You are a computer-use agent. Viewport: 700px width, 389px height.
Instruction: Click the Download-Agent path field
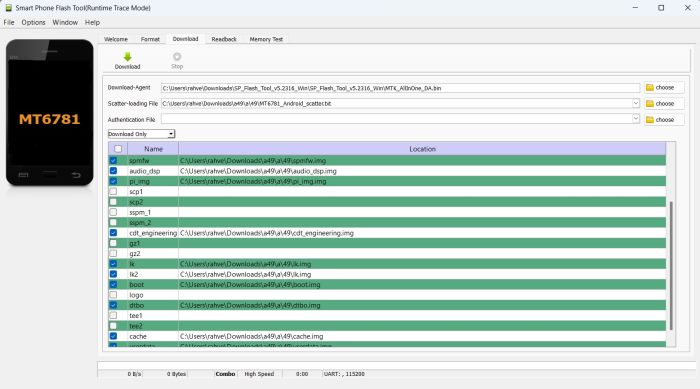(x=400, y=88)
